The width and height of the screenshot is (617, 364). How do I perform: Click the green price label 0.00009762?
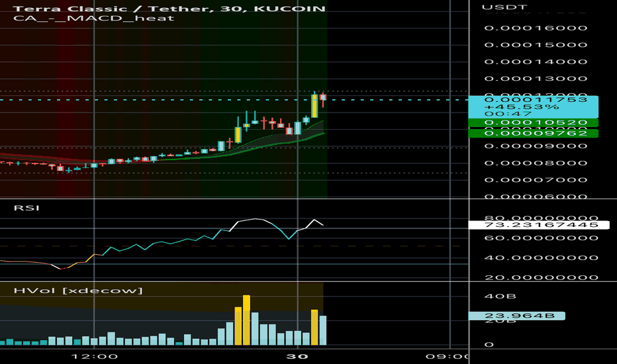534,133
